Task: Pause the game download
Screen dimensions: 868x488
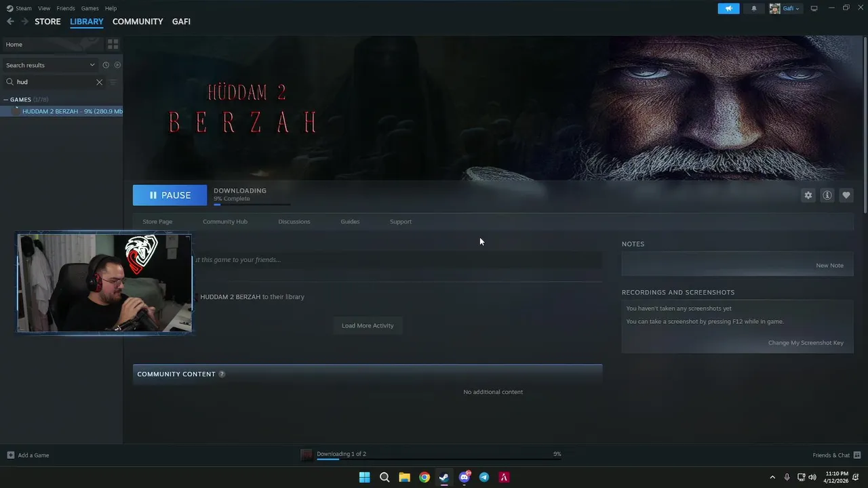Action: point(170,195)
